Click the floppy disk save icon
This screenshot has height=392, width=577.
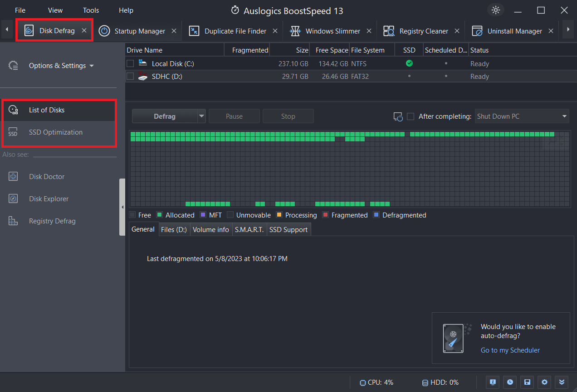pyautogui.click(x=527, y=382)
